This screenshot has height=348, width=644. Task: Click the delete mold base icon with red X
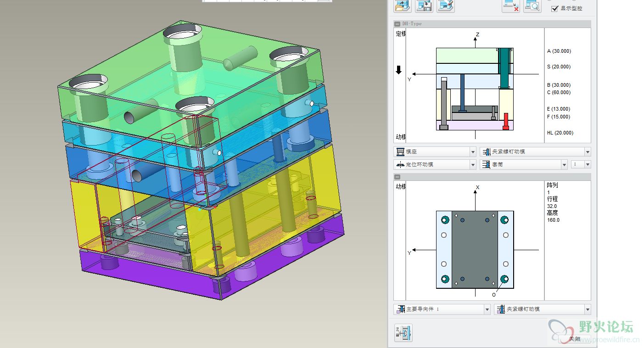pos(510,6)
